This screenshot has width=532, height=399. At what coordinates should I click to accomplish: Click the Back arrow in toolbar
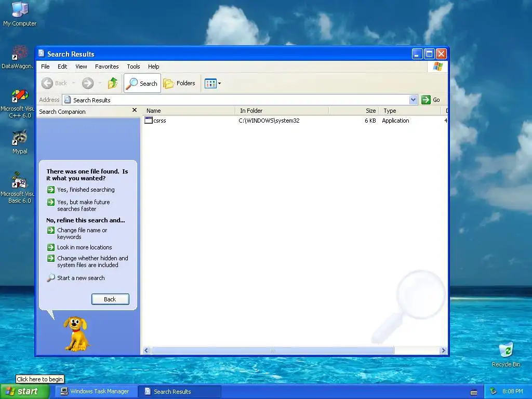47,83
